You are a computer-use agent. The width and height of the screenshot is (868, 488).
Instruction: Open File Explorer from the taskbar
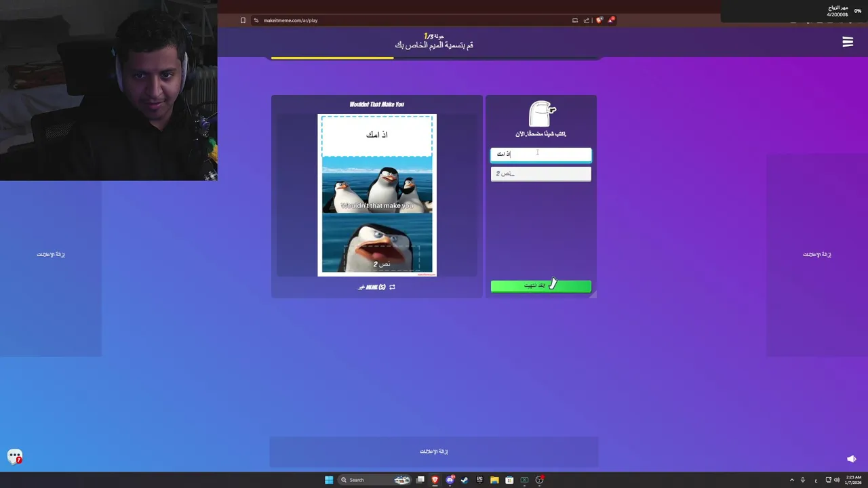coord(494,480)
